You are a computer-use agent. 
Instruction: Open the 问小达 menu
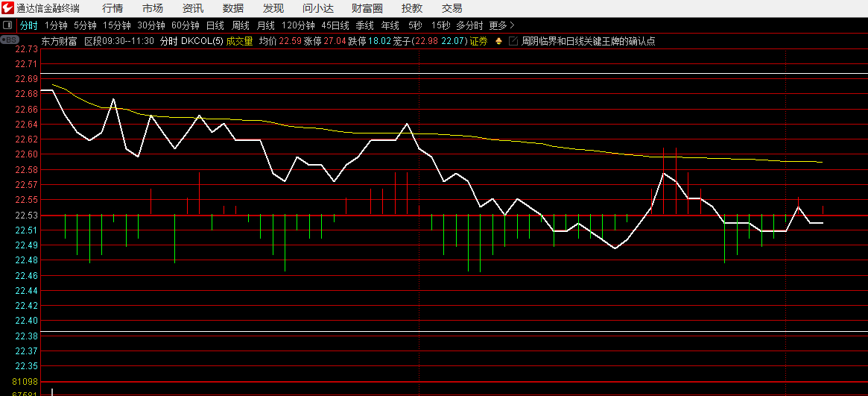[x=318, y=8]
